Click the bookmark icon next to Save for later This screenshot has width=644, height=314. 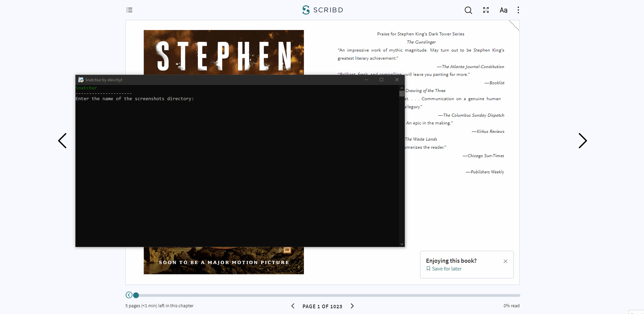click(428, 268)
